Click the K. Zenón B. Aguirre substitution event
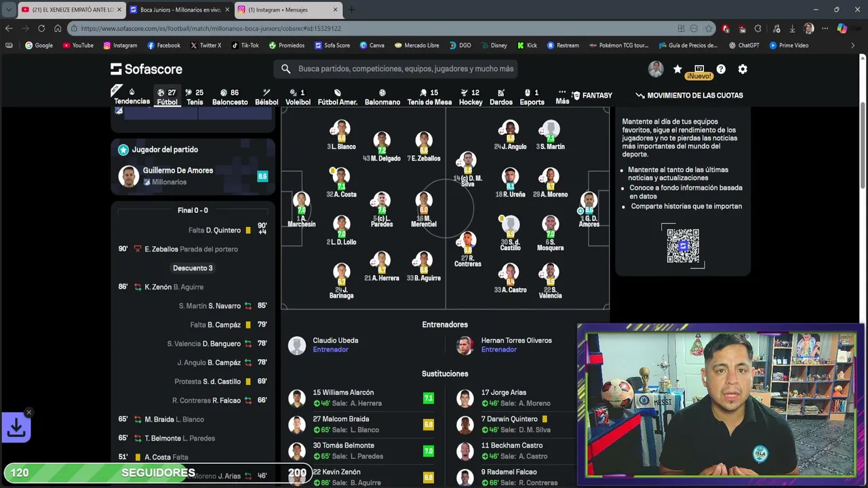Screen dimensions: 868x488 (193, 287)
